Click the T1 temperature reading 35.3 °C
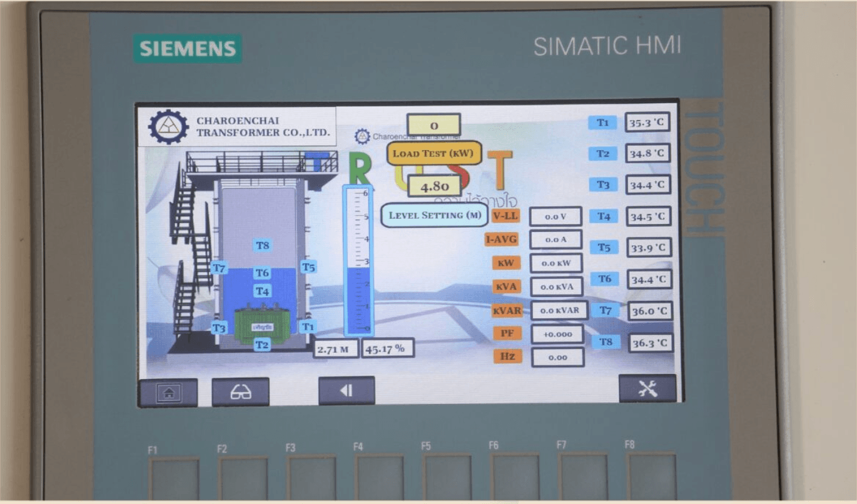 [x=647, y=123]
